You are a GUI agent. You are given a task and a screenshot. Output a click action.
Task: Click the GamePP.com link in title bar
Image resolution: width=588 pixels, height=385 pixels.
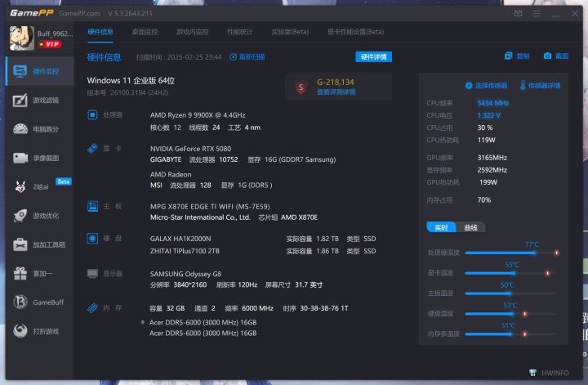79,14
